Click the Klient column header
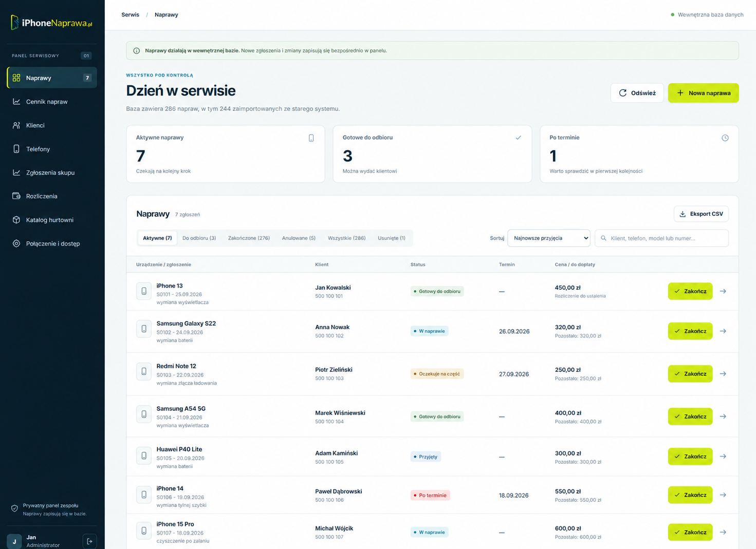 [322, 264]
